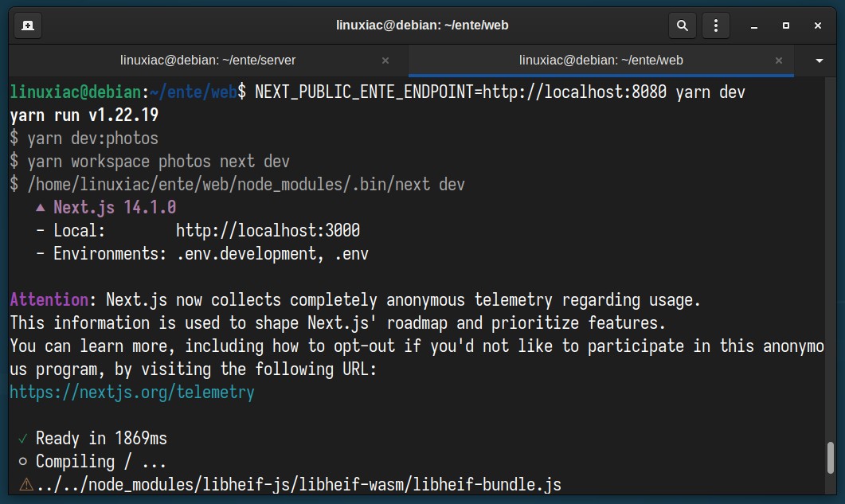Click the libheif-bundle.js warning path
Image resolution: width=845 pixels, height=504 pixels.
[299, 485]
